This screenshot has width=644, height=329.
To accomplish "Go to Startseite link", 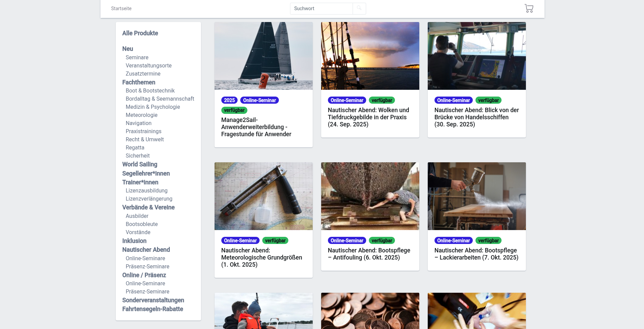I will 121,8.
